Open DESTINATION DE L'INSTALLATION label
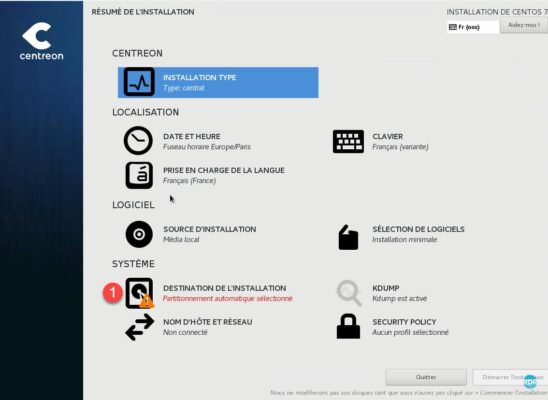 225,288
